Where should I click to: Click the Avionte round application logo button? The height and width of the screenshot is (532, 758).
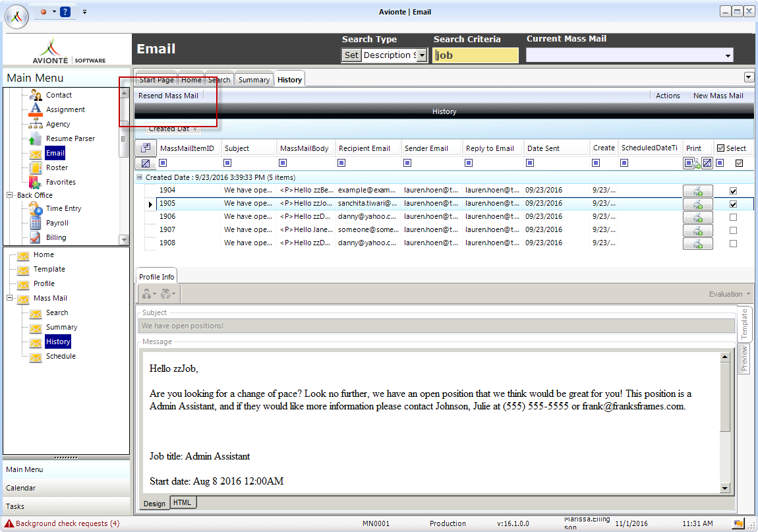(17, 16)
